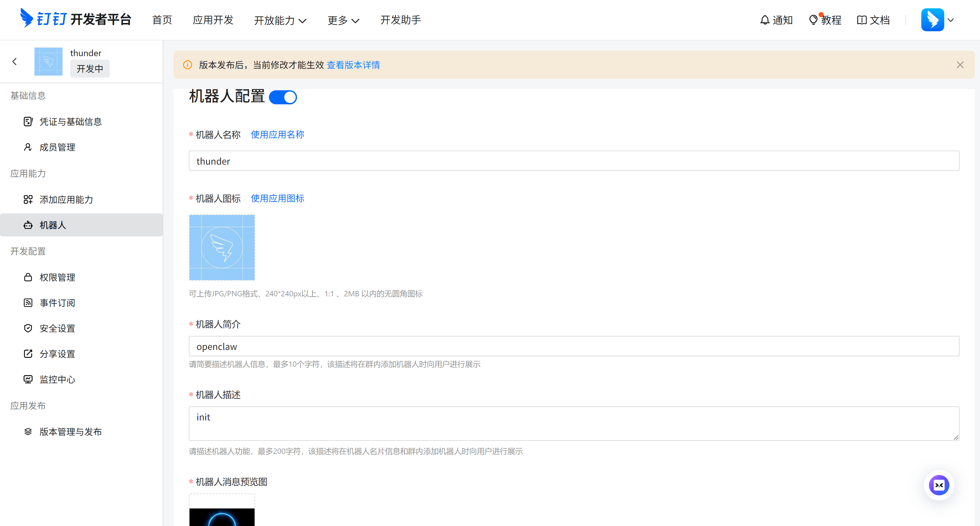This screenshot has width=980, height=526.
Task: Open the documentation book icon
Action: tap(861, 20)
